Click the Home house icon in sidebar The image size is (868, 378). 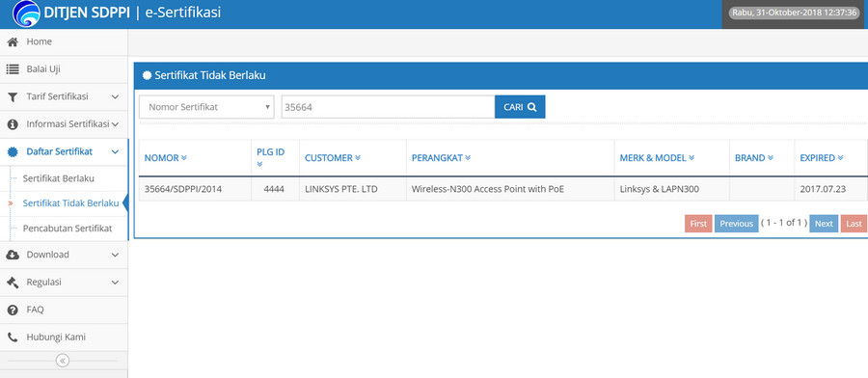(13, 42)
